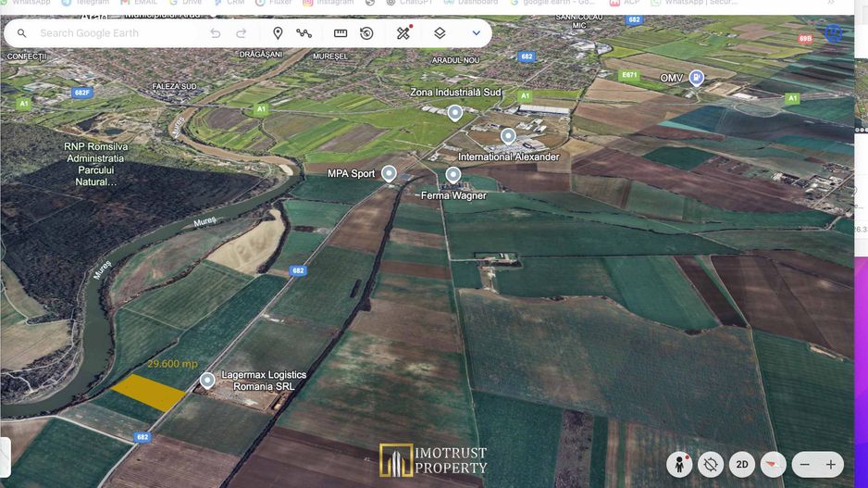The width and height of the screenshot is (868, 488).
Task: Click the compass to reset north
Action: [x=772, y=464]
